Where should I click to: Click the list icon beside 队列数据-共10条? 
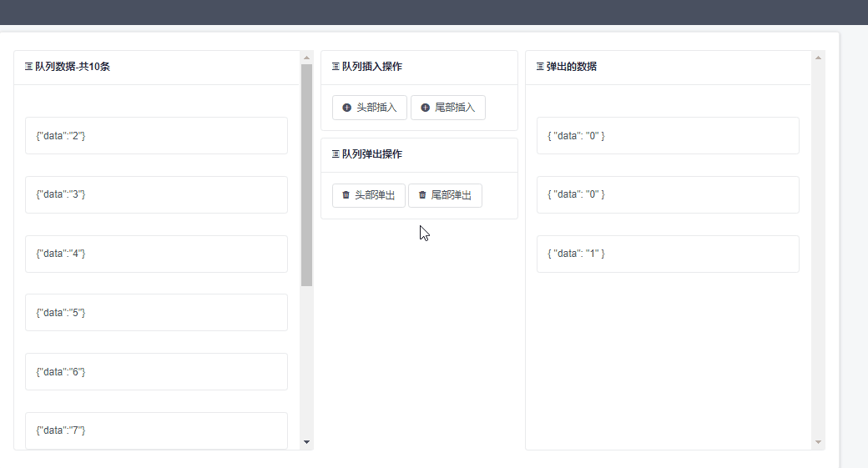pos(28,67)
